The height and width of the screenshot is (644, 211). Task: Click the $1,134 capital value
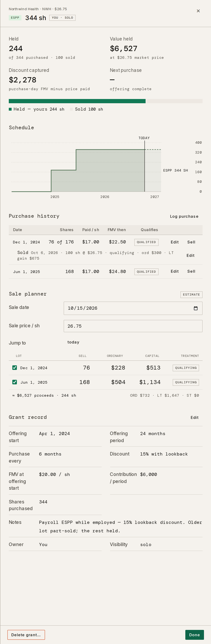point(150,382)
